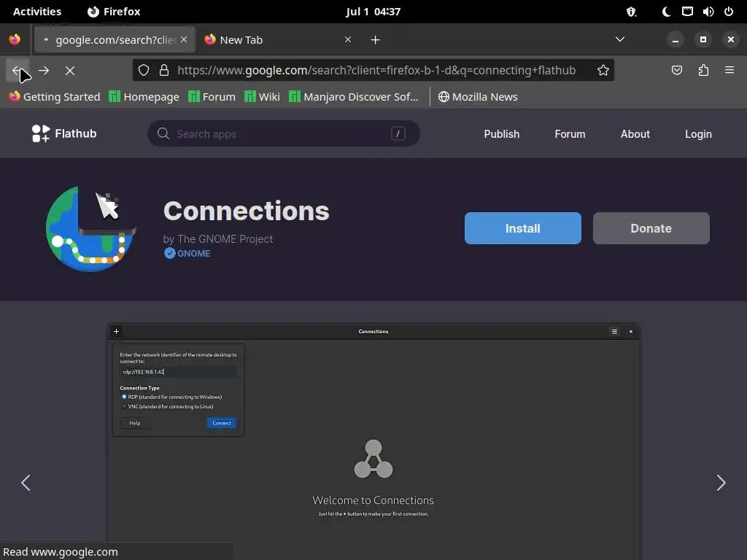
Task: Open the About page on Flathub
Action: tap(635, 134)
